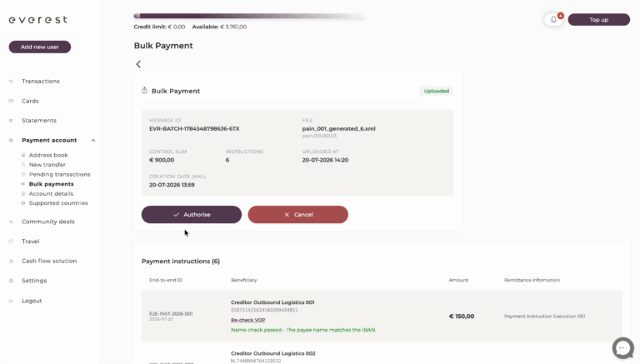The height and width of the screenshot is (364, 640).
Task: Click the credit limit progress bar
Action: point(250,17)
